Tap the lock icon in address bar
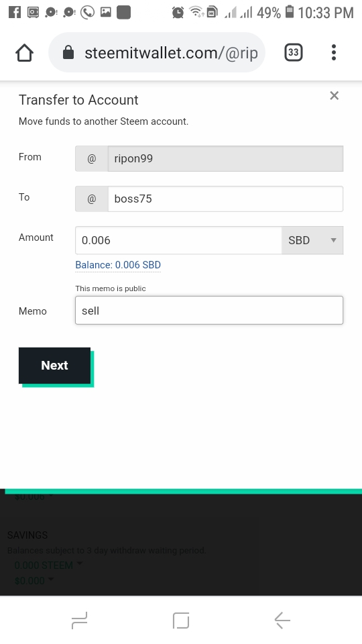Screen dimensions: 362x644 pyautogui.click(x=68, y=52)
